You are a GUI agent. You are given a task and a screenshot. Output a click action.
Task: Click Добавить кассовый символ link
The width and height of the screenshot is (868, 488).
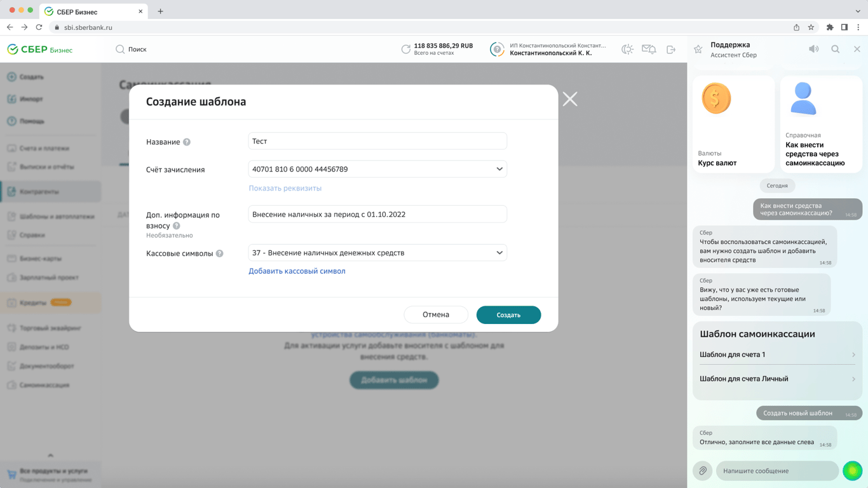click(x=297, y=271)
